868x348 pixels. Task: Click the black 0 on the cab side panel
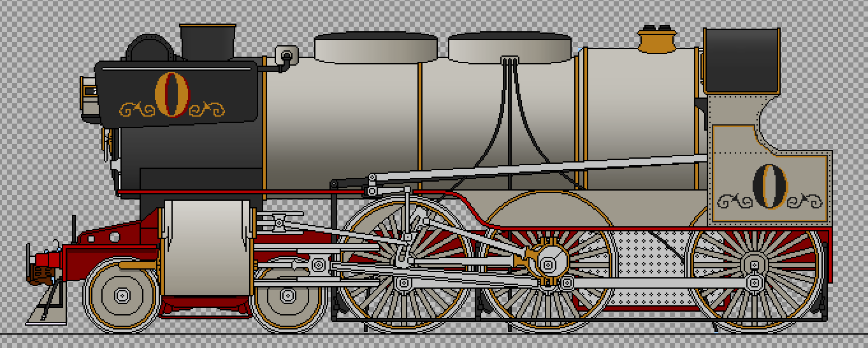[770, 186]
